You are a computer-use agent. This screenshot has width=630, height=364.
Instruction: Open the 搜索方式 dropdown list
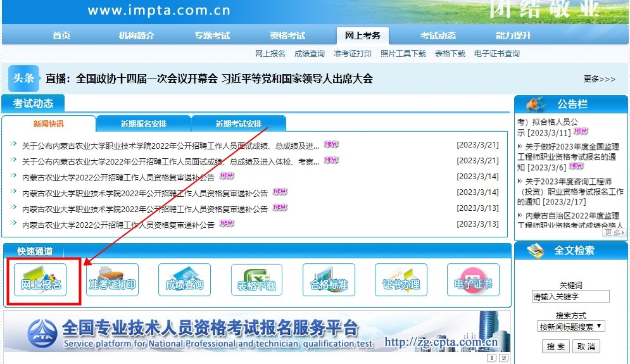tap(570, 327)
